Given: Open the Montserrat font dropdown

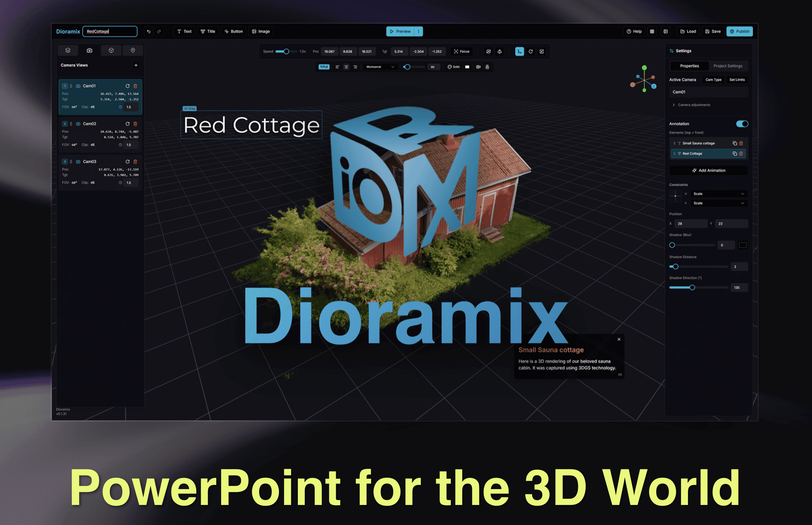Looking at the screenshot, I should pos(380,67).
